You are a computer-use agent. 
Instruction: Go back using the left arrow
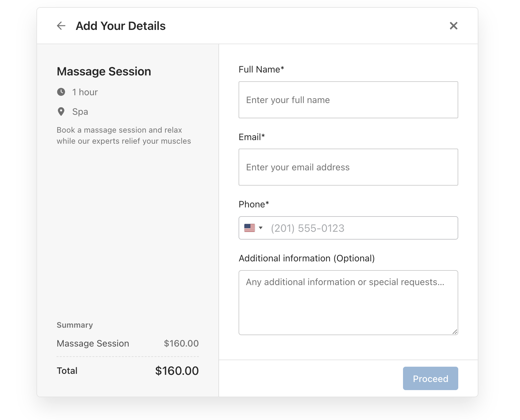pos(61,26)
